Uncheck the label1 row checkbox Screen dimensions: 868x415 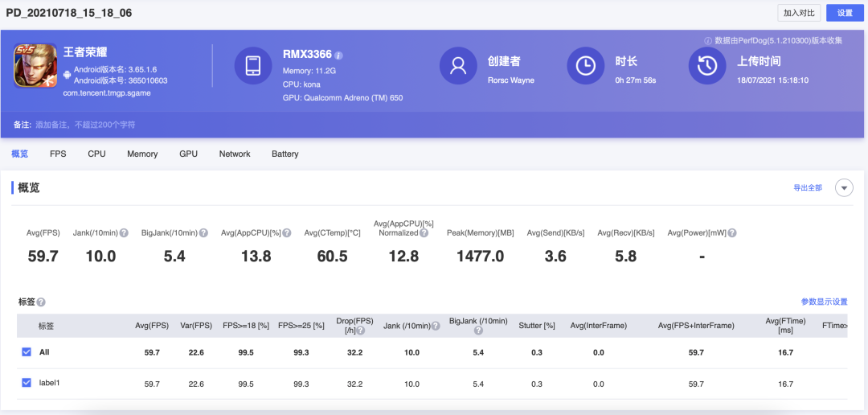click(x=27, y=383)
